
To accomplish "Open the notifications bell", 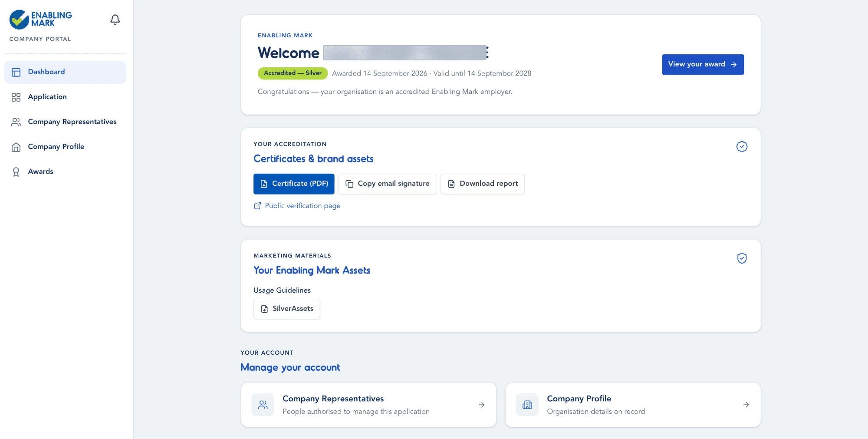I will [115, 20].
